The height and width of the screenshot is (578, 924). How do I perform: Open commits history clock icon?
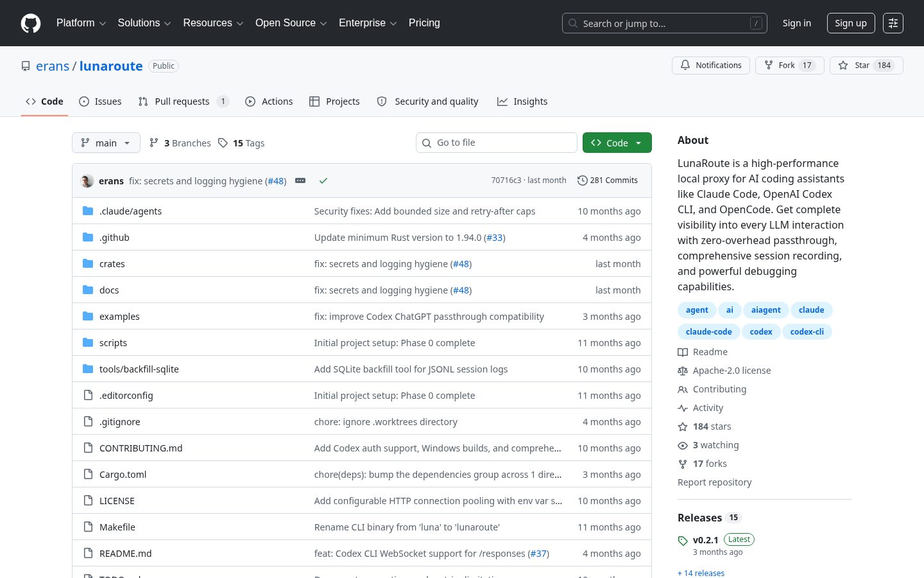pos(582,180)
